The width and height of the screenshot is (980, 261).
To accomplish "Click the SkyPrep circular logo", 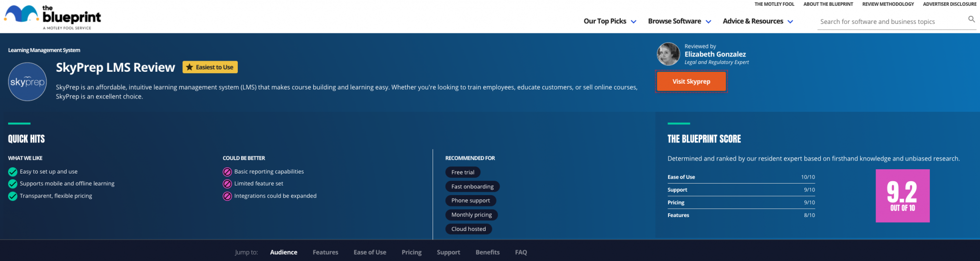I will coord(27,82).
